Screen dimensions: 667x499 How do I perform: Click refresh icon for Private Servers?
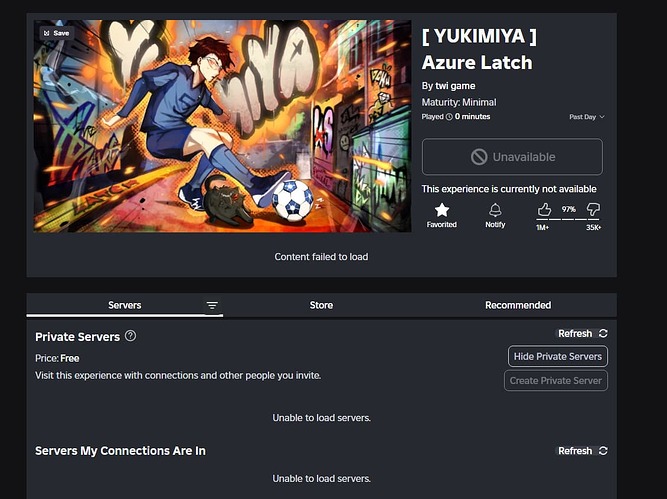tap(603, 334)
